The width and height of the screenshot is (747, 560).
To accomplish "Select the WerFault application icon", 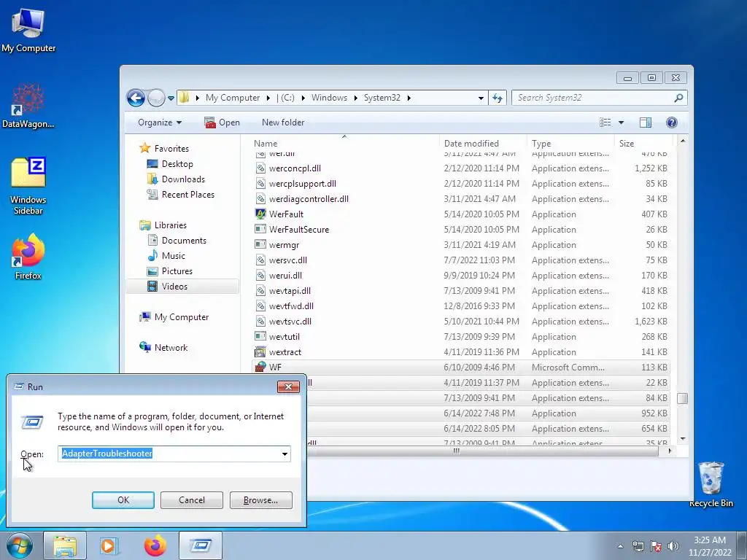I will coord(260,214).
